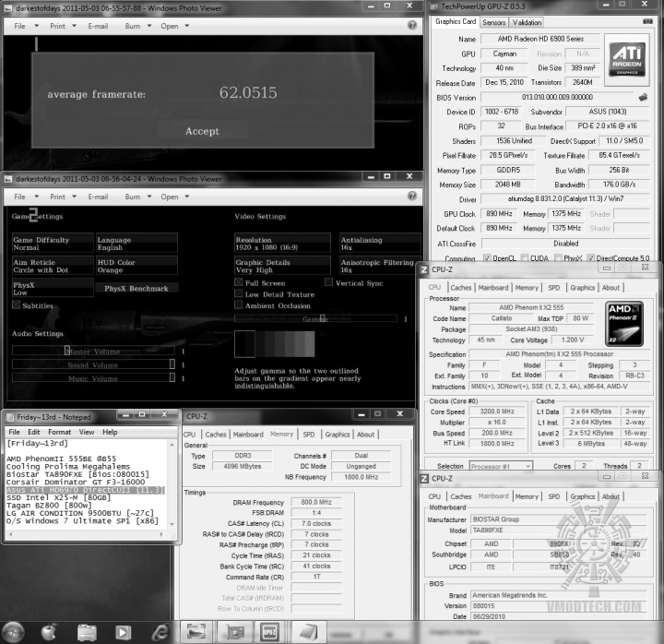
Task: Click the Z icon of the CPU-Z mainboard window
Action: click(424, 478)
